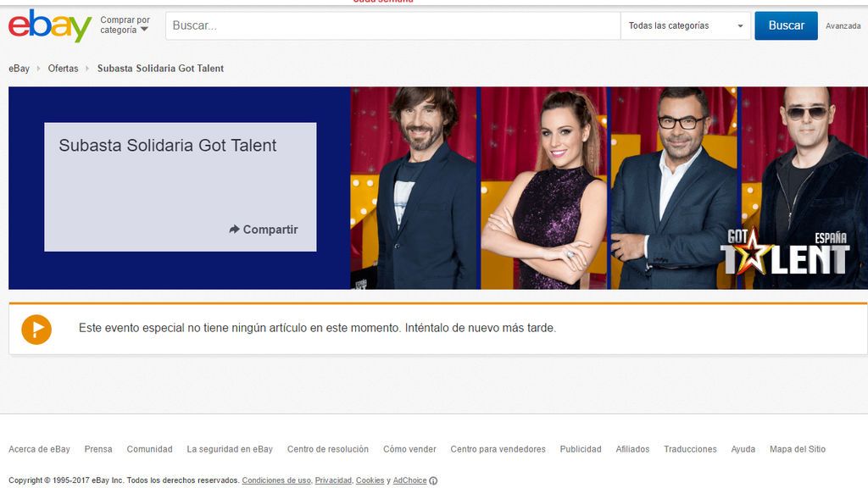Click the Got Talent España logo

pos(784,252)
